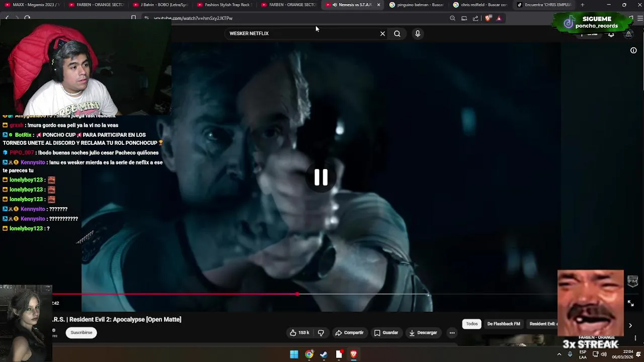This screenshot has width=644, height=362.
Task: Dislike the video with thumbs down
Action: click(321, 333)
